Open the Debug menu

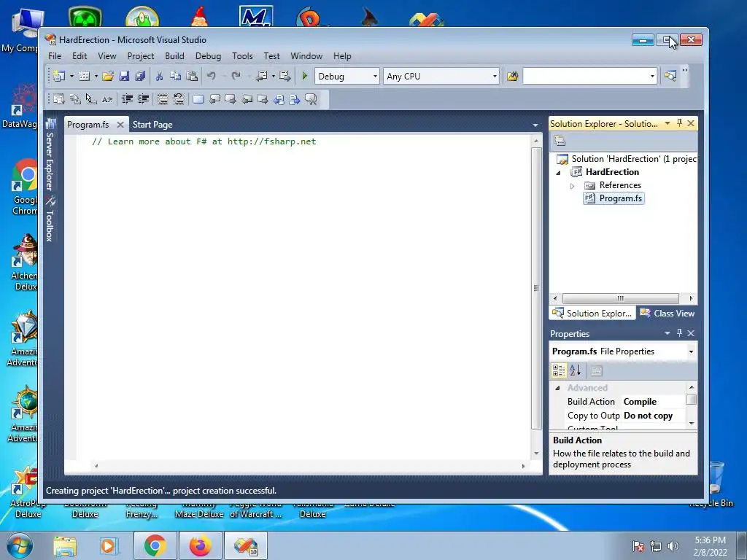coord(208,56)
